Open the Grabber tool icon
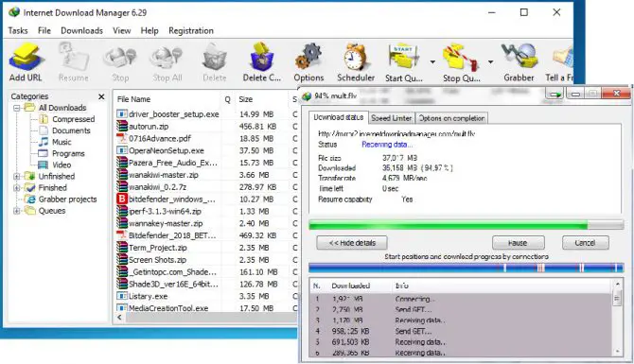Viewport: 634px width, 364px height. (x=519, y=62)
